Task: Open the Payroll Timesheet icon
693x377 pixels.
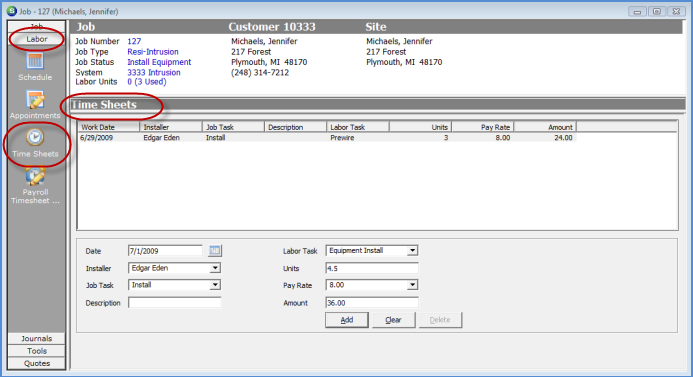Action: tap(35, 176)
